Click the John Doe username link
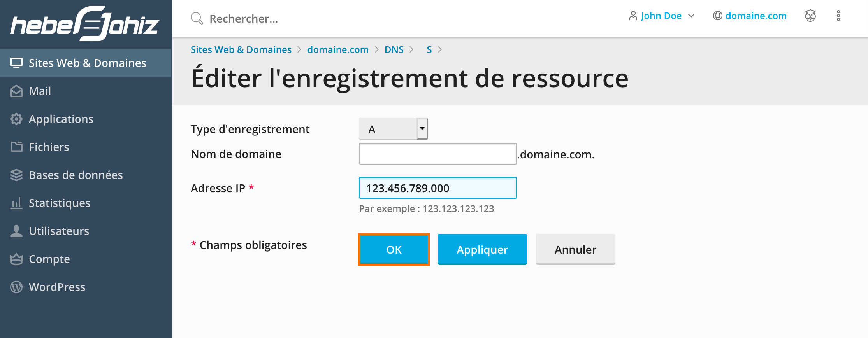The image size is (868, 338). [661, 16]
